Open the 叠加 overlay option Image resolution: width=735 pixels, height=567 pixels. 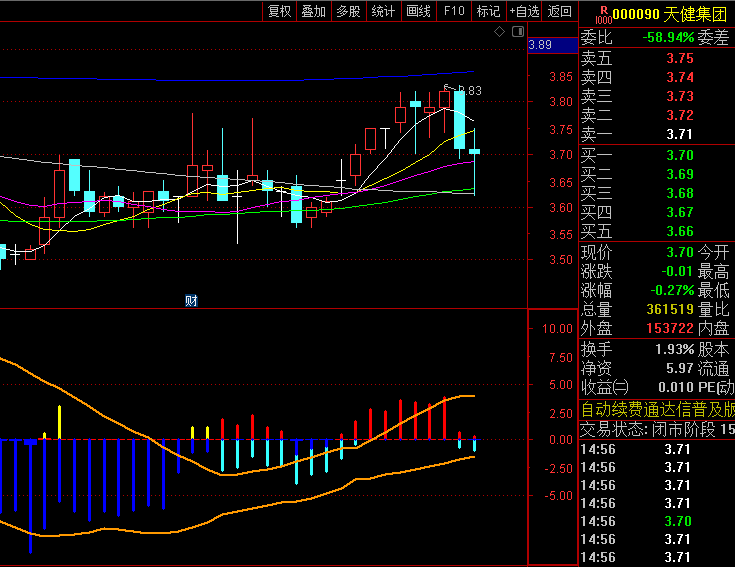click(313, 11)
